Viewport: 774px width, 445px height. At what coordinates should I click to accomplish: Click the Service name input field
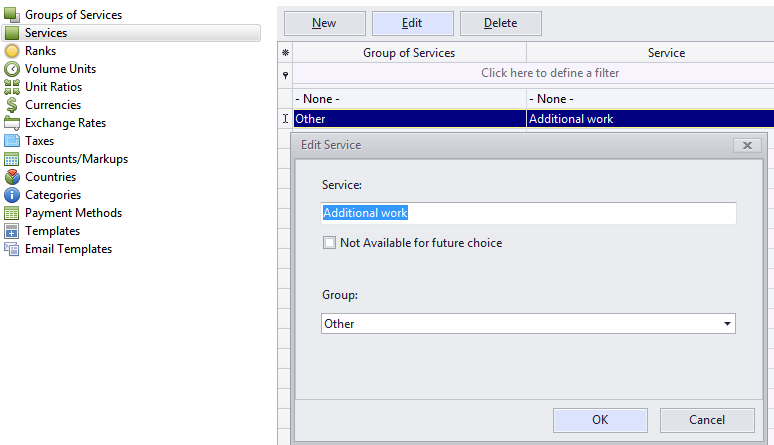pos(528,213)
